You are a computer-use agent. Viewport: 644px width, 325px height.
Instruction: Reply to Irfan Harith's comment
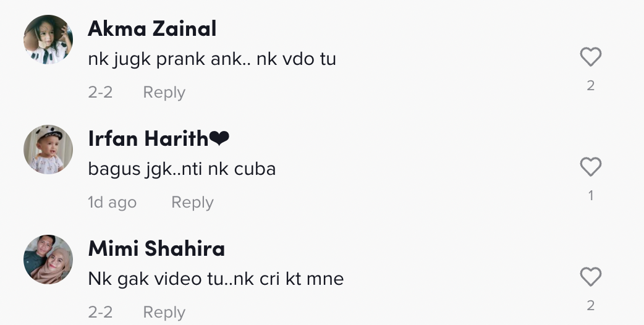click(192, 202)
